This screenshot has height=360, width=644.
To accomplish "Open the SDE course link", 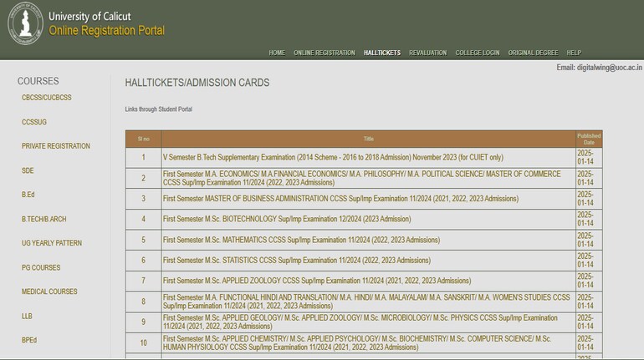I will pyautogui.click(x=28, y=170).
